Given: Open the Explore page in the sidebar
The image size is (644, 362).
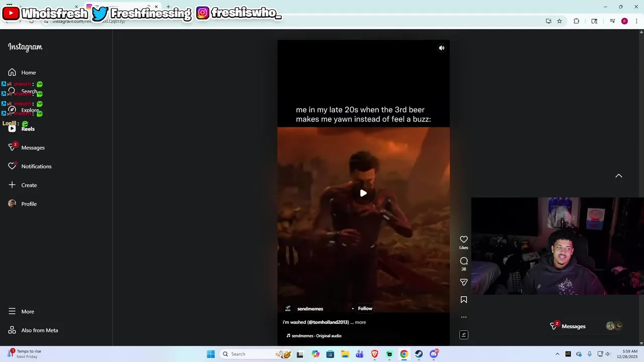Looking at the screenshot, I should 24,110.
